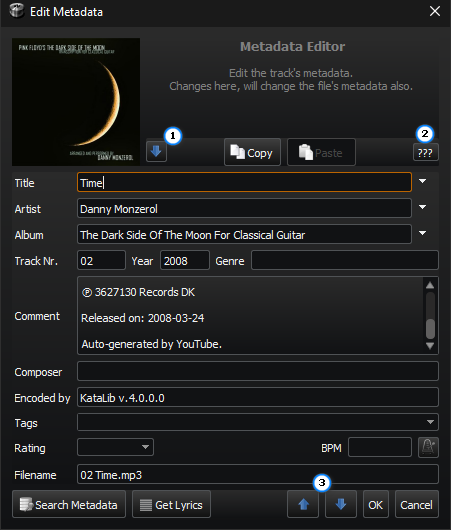Open the Rating dropdown
The width and height of the screenshot is (451, 530).
click(115, 447)
